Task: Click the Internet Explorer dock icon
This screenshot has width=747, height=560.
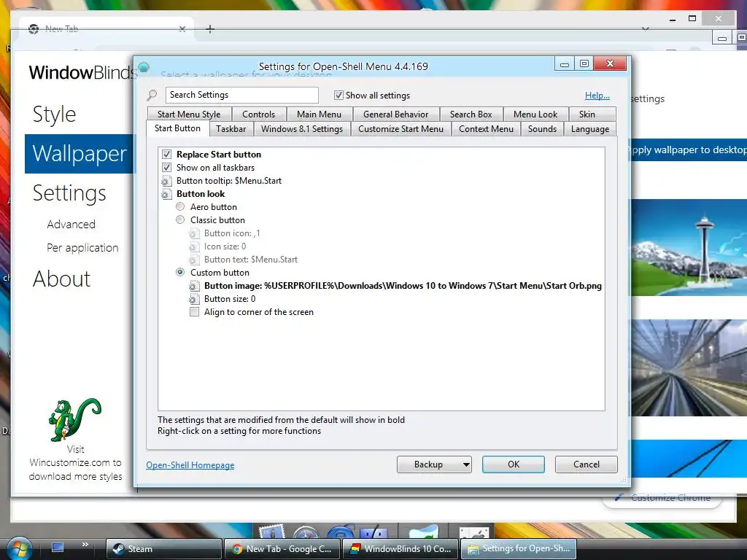Action: [x=341, y=532]
